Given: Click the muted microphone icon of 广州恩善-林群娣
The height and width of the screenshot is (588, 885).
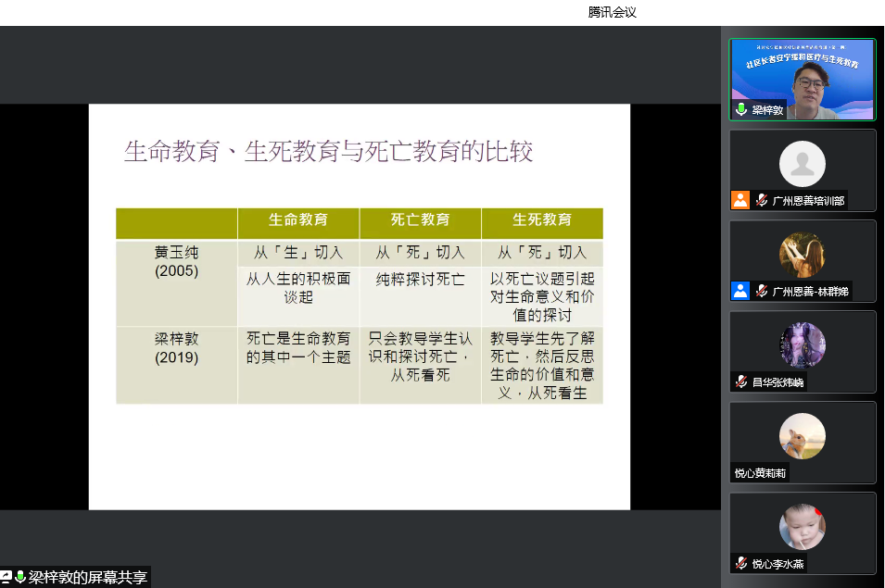Looking at the screenshot, I should [x=762, y=291].
